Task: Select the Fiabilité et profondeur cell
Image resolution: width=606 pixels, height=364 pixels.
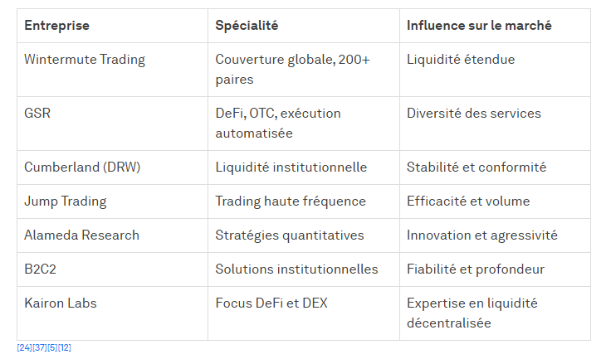Action: point(476,269)
